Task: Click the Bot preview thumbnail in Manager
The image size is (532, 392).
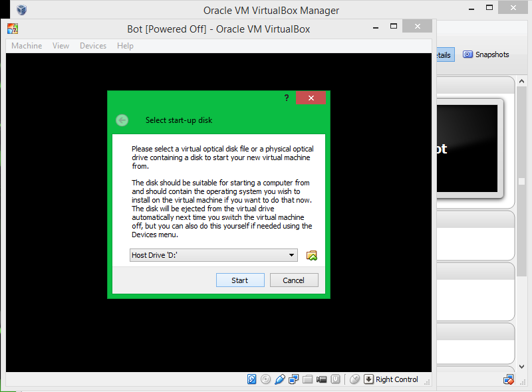Action: click(x=467, y=149)
